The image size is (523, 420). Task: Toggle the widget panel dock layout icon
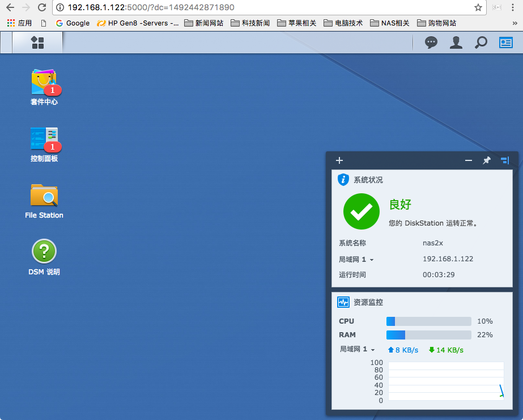click(x=505, y=160)
